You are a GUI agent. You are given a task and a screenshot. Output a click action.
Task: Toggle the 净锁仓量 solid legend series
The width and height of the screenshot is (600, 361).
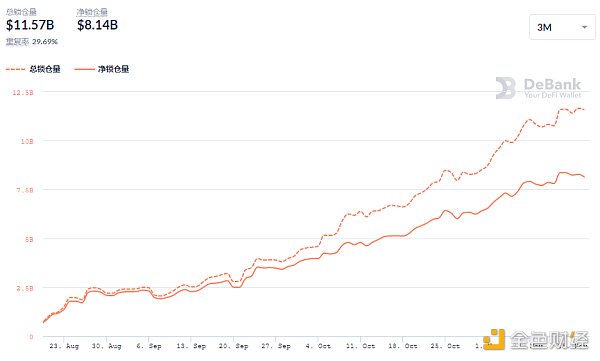pos(102,69)
